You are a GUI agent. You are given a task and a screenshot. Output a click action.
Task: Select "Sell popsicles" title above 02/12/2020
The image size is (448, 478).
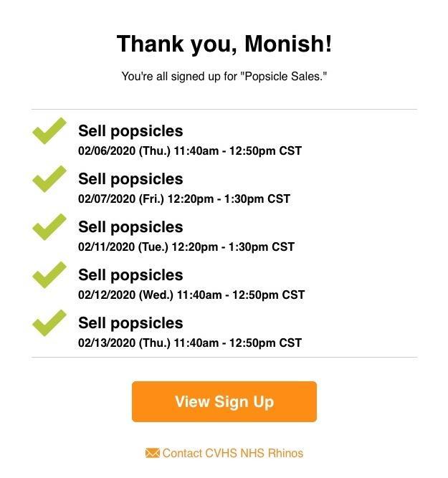130,275
